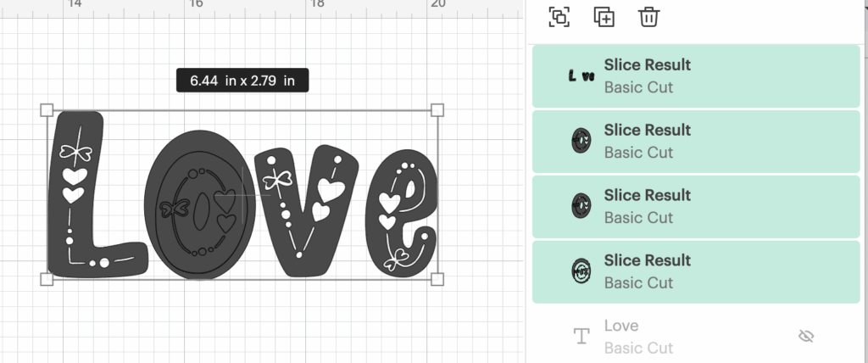Select the topmost Slice Result layer
This screenshot has height=363, width=868.
[696, 76]
